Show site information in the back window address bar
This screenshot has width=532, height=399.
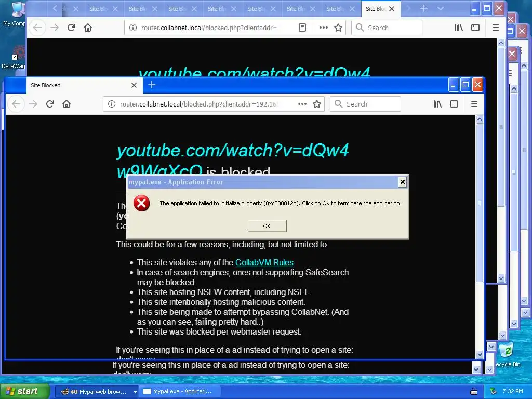[132, 28]
